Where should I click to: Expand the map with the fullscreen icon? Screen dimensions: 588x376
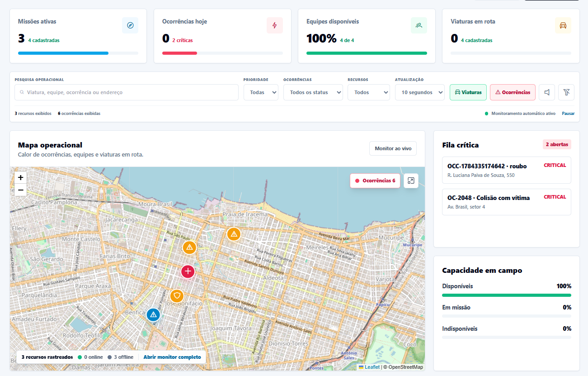pyautogui.click(x=411, y=181)
